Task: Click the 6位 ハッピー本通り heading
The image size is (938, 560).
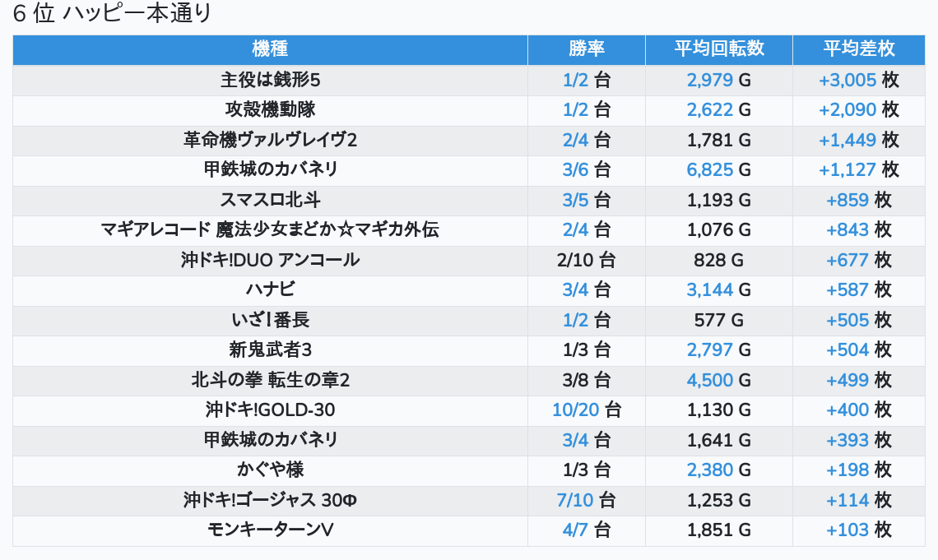Action: [x=113, y=14]
